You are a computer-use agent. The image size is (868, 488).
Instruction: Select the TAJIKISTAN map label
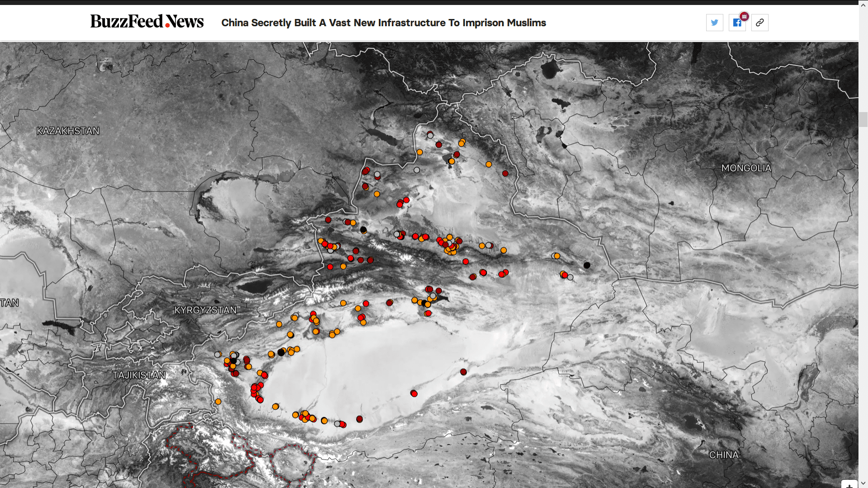coord(139,375)
